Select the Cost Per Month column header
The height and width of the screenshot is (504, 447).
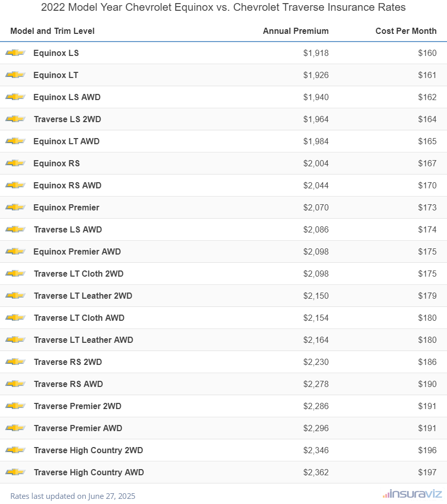click(406, 31)
